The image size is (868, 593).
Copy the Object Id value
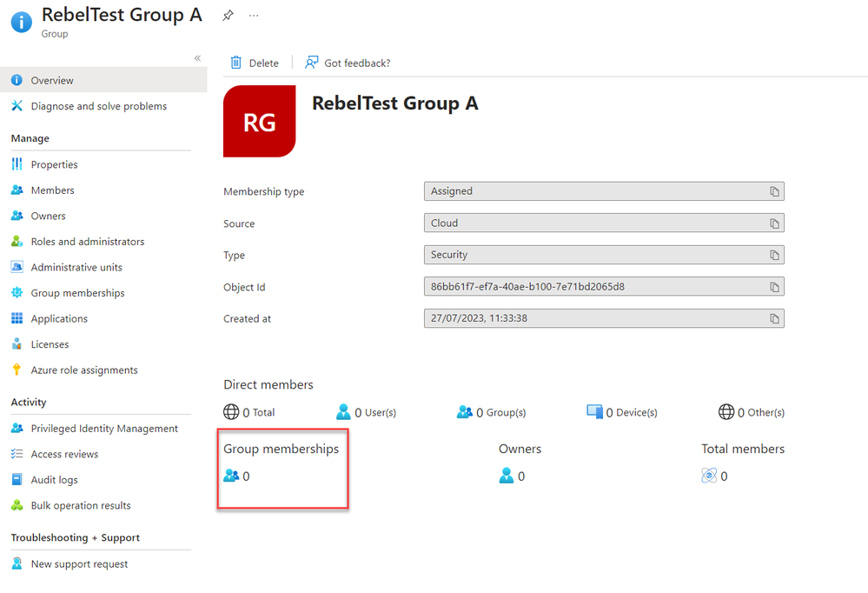point(774,287)
